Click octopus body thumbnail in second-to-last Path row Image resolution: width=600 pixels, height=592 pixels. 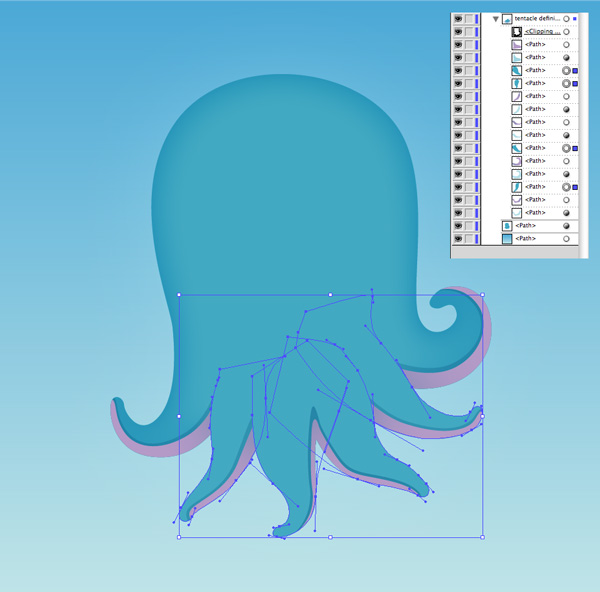tap(507, 226)
